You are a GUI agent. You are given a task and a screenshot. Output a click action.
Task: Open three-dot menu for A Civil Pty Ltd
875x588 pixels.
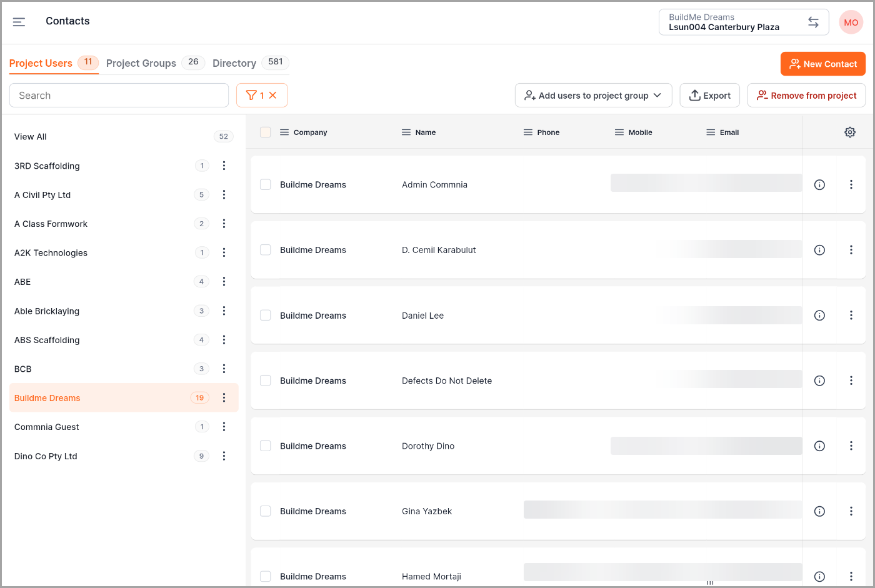pyautogui.click(x=224, y=195)
